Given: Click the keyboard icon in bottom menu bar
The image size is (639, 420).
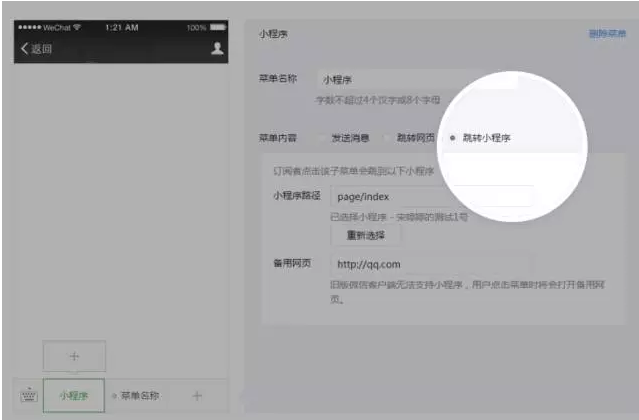Looking at the screenshot, I should click(x=29, y=396).
